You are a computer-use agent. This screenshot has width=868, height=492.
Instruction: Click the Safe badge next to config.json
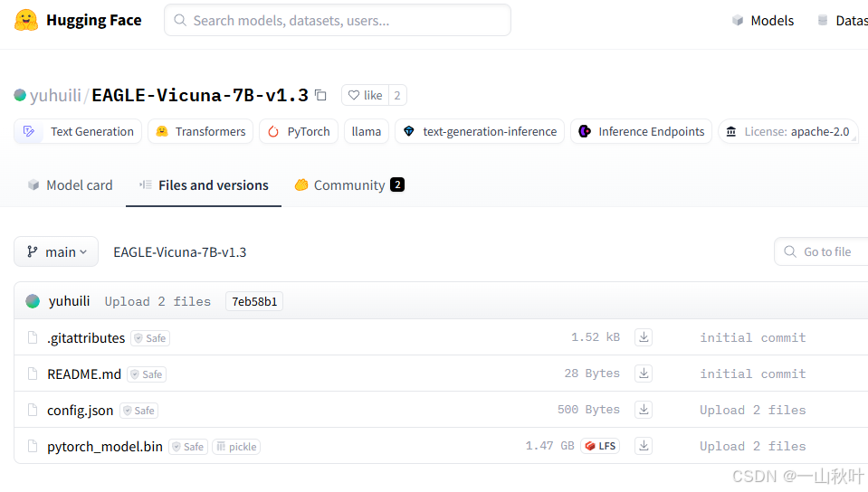138,411
